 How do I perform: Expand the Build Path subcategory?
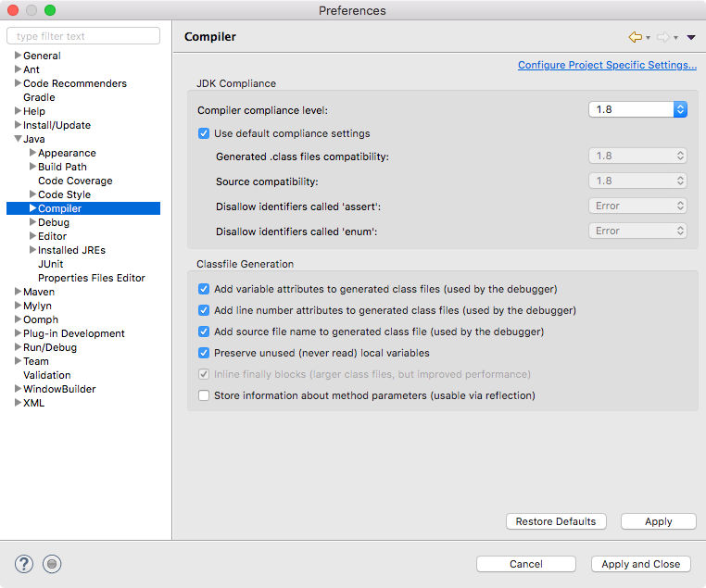(32, 167)
